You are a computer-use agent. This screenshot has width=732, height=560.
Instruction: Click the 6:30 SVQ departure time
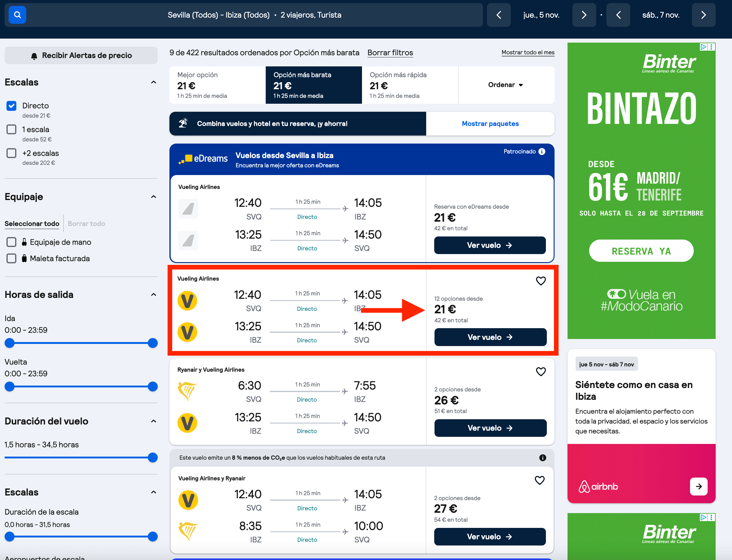tap(249, 386)
